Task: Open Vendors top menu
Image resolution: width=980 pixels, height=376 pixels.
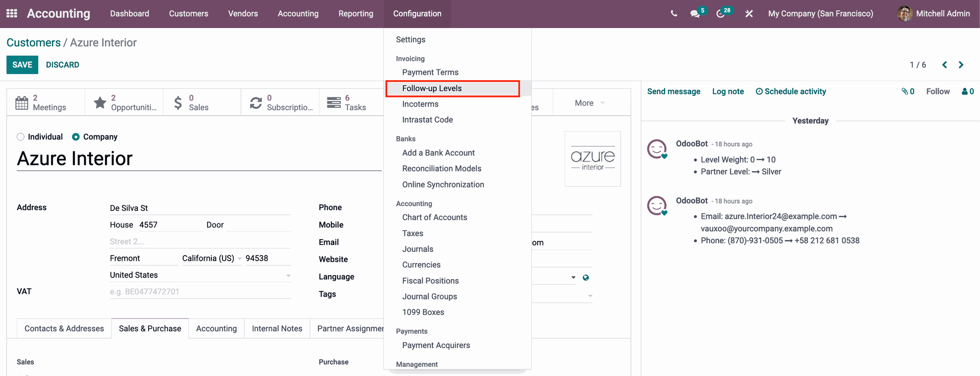Action: pos(243,14)
